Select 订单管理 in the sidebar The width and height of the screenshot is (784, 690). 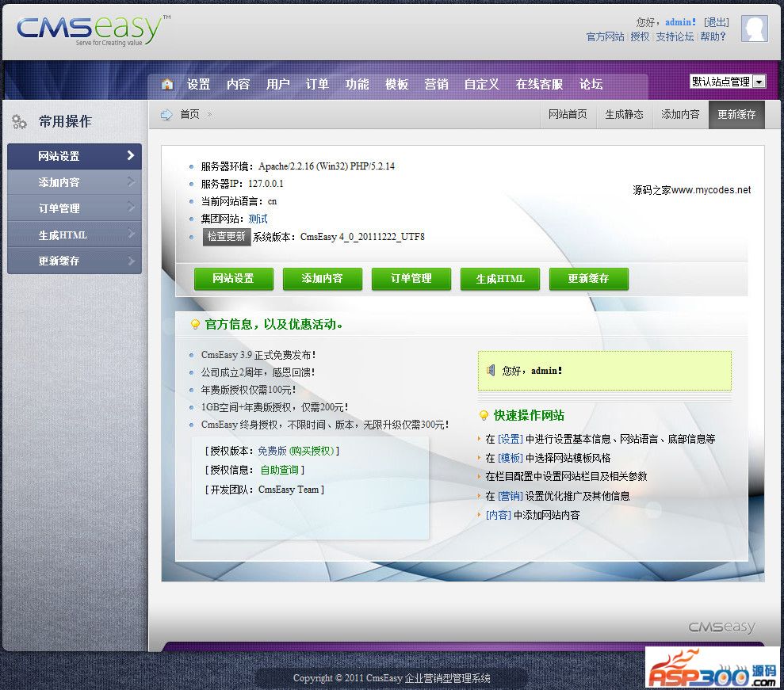coord(75,208)
